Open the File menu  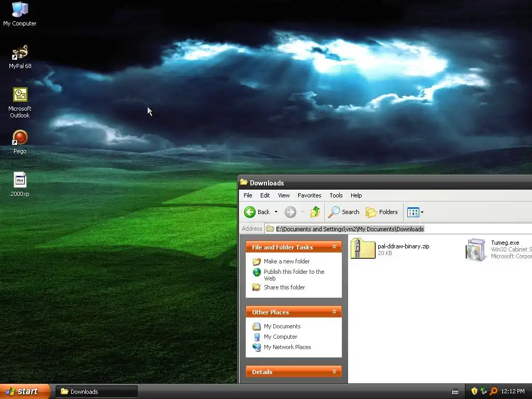click(248, 195)
